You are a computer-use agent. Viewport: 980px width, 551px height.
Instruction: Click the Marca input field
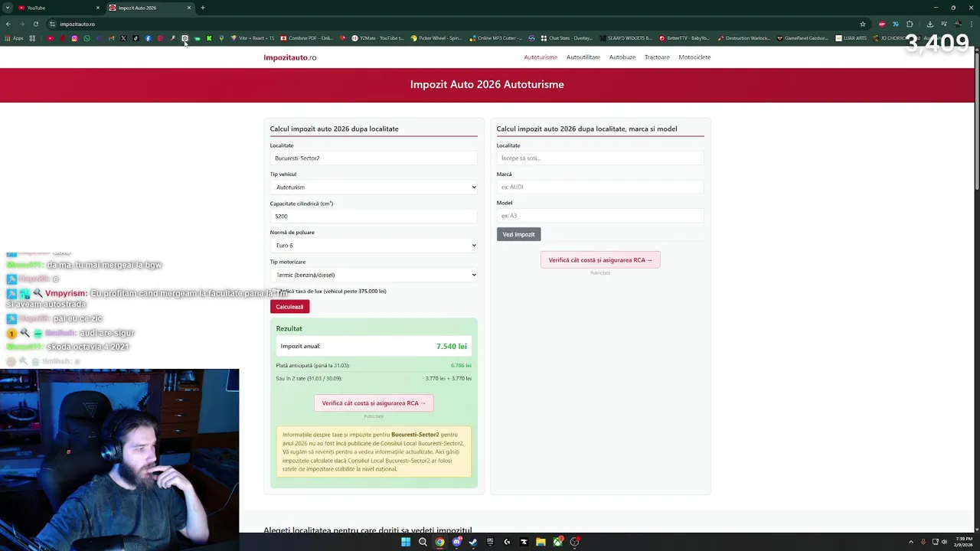click(600, 187)
